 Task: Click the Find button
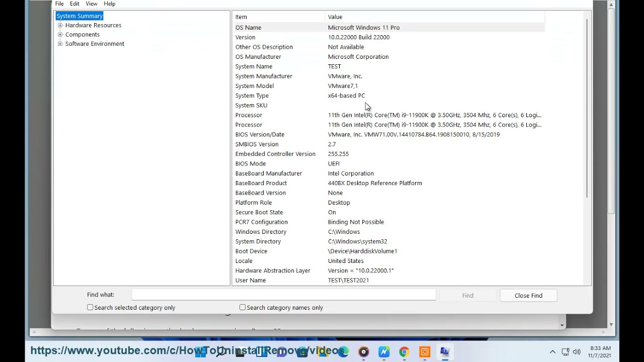[x=468, y=296]
